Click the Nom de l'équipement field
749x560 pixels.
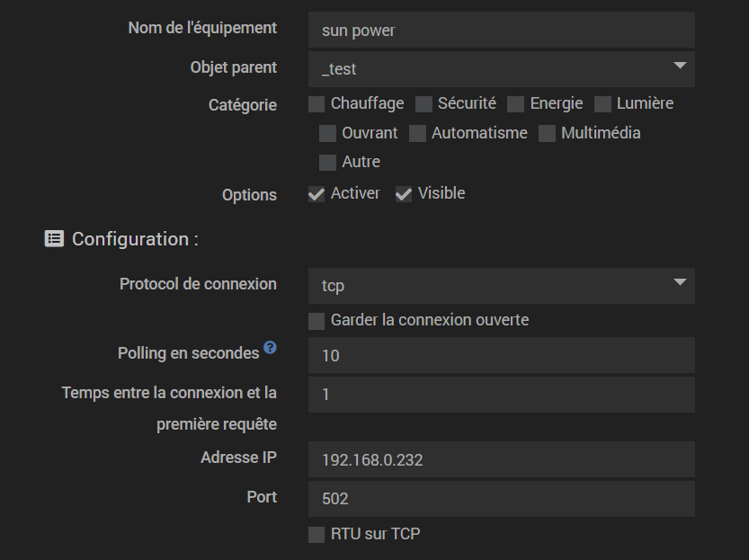pyautogui.click(x=501, y=30)
